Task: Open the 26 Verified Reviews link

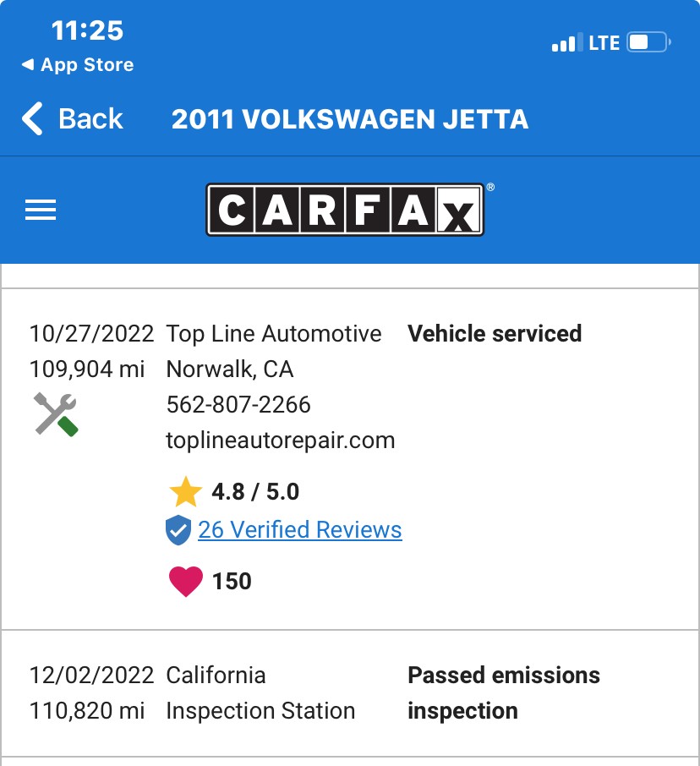Action: coord(300,530)
